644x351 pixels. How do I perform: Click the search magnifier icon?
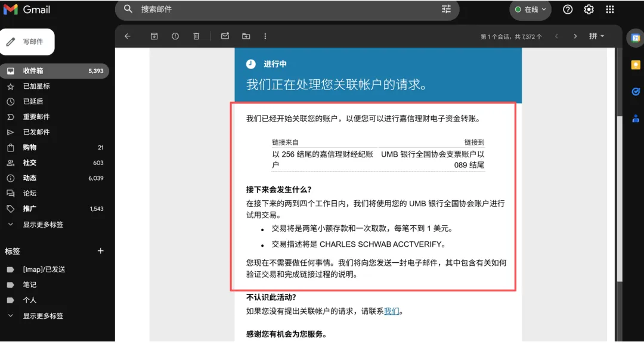point(128,8)
